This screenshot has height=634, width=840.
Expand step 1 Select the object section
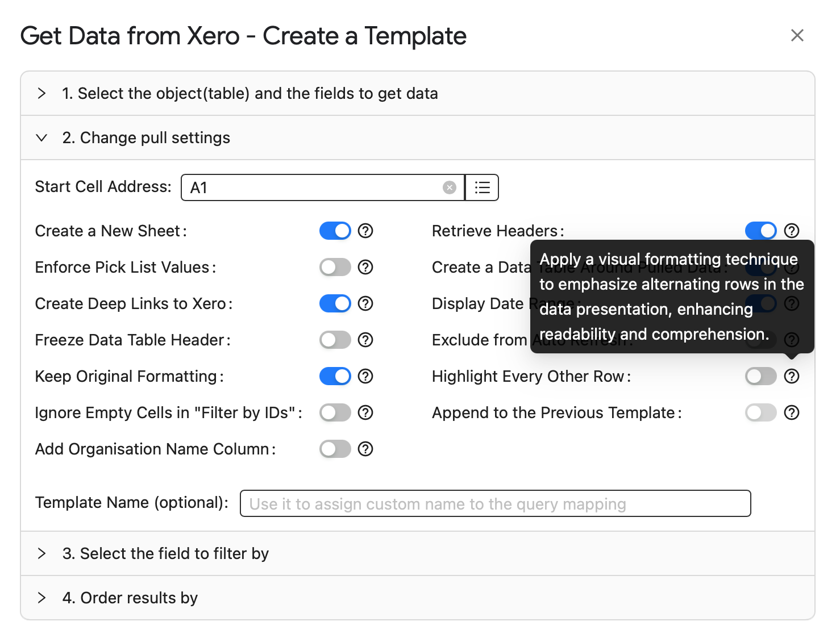click(418, 93)
